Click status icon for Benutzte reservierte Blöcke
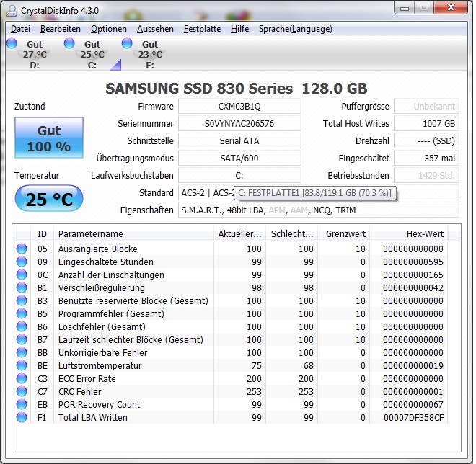Image resolution: width=476 pixels, height=464 pixels. pyautogui.click(x=22, y=300)
